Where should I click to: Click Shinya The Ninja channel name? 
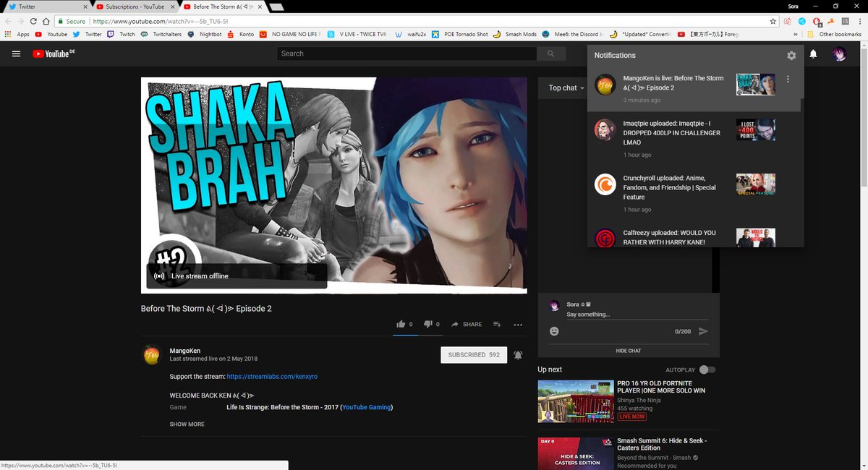pyautogui.click(x=640, y=400)
